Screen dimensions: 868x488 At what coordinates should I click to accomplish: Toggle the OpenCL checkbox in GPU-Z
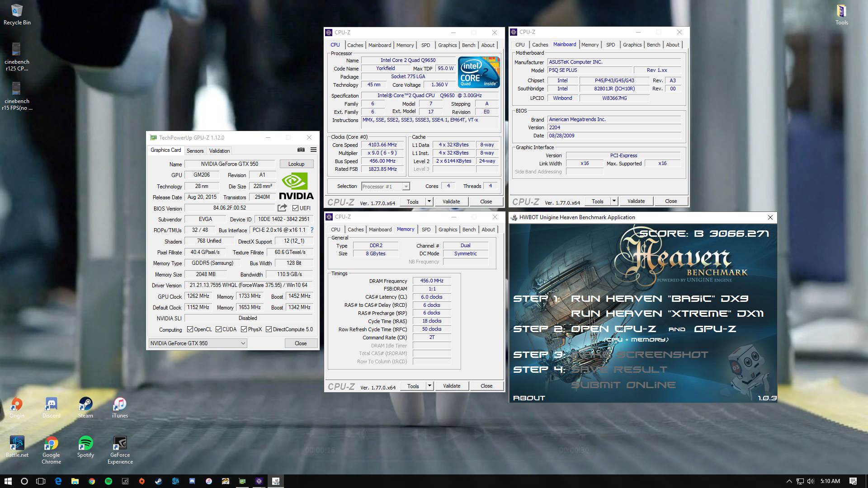(190, 329)
